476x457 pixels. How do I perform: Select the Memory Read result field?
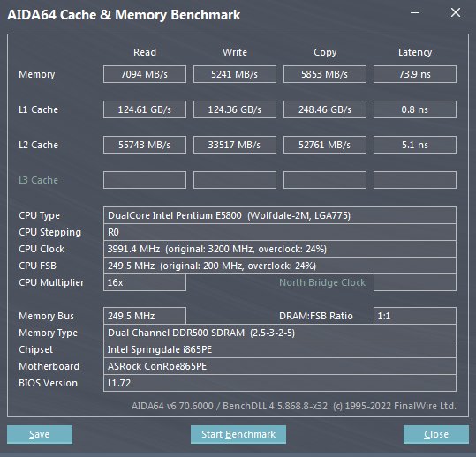[x=145, y=74]
